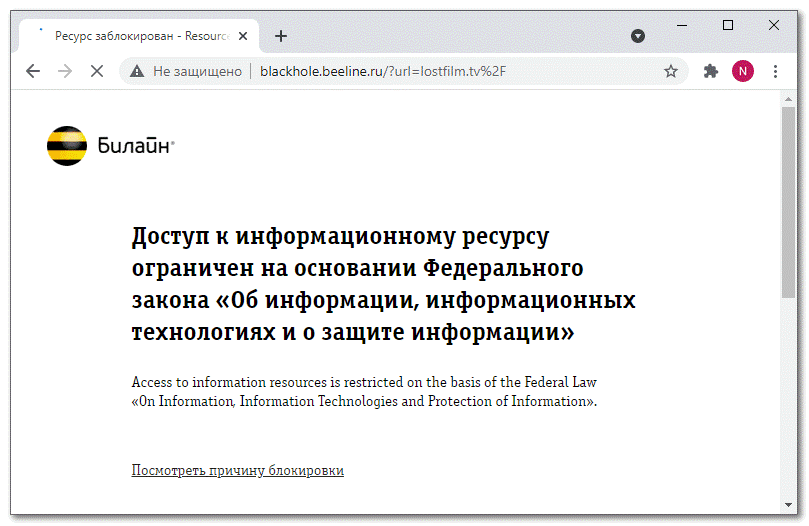
Task: Open the Extensions puzzle icon
Action: tap(711, 71)
